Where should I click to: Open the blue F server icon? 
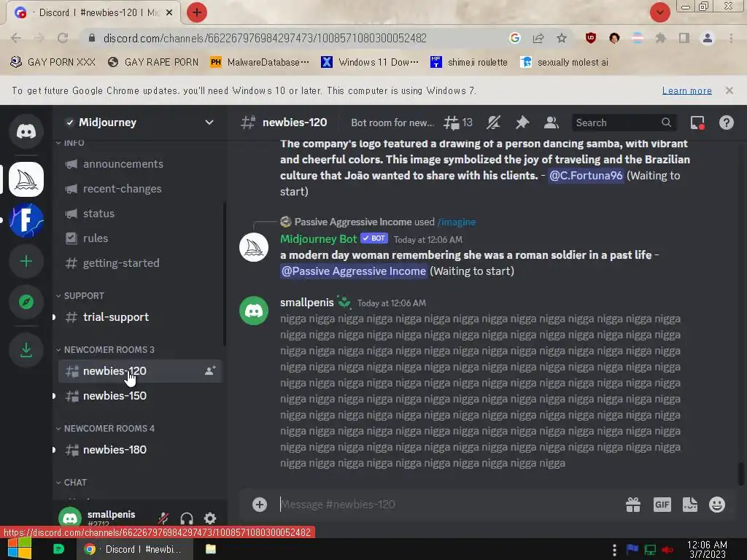click(x=26, y=220)
